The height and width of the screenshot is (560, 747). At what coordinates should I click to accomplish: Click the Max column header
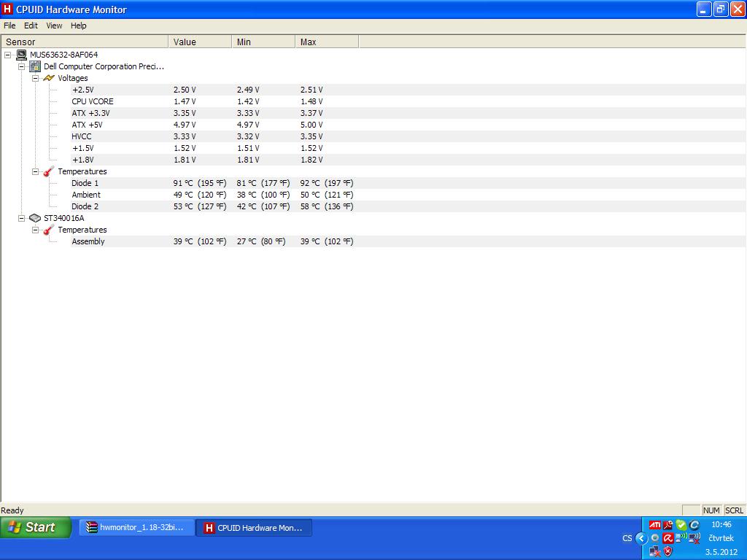point(327,42)
